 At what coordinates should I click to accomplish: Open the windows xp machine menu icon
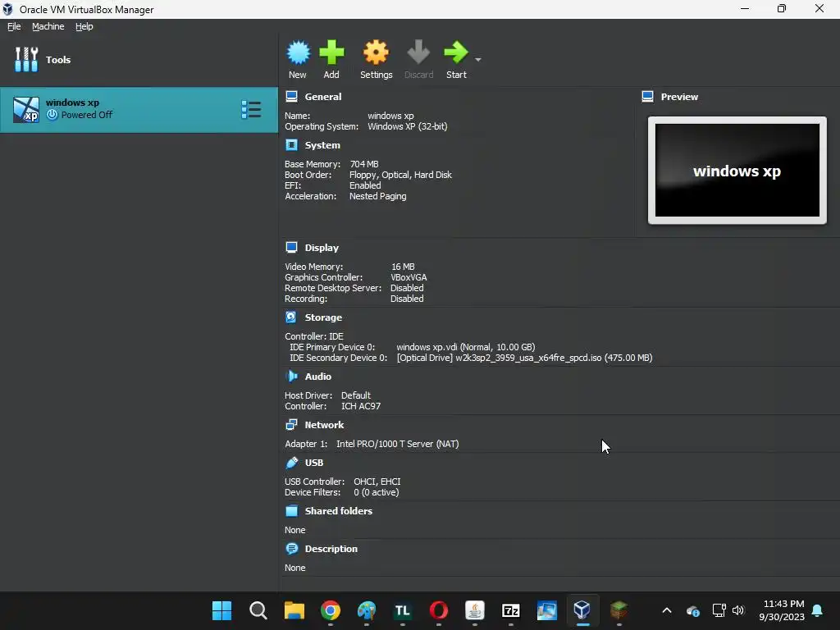251,109
